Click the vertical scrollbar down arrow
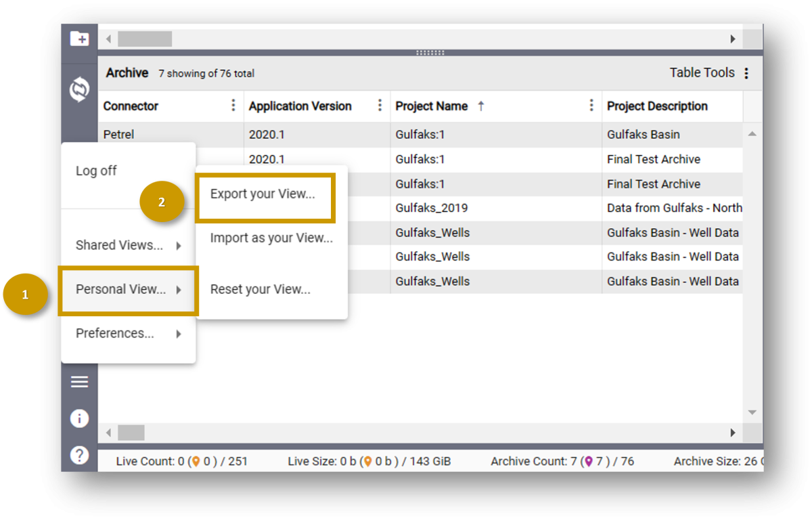 click(752, 411)
